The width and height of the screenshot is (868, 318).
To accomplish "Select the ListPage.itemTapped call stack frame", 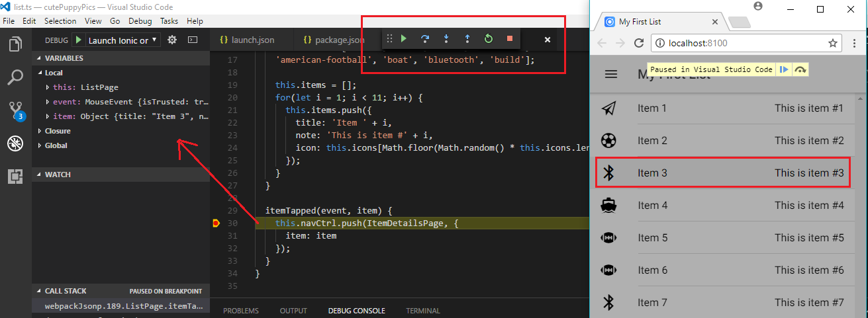I will [x=121, y=306].
